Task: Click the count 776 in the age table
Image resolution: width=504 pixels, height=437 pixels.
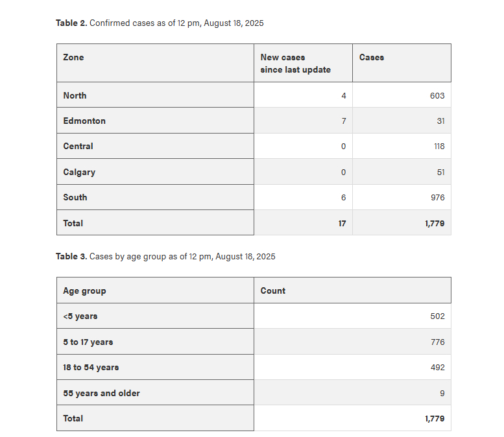Action: click(437, 342)
